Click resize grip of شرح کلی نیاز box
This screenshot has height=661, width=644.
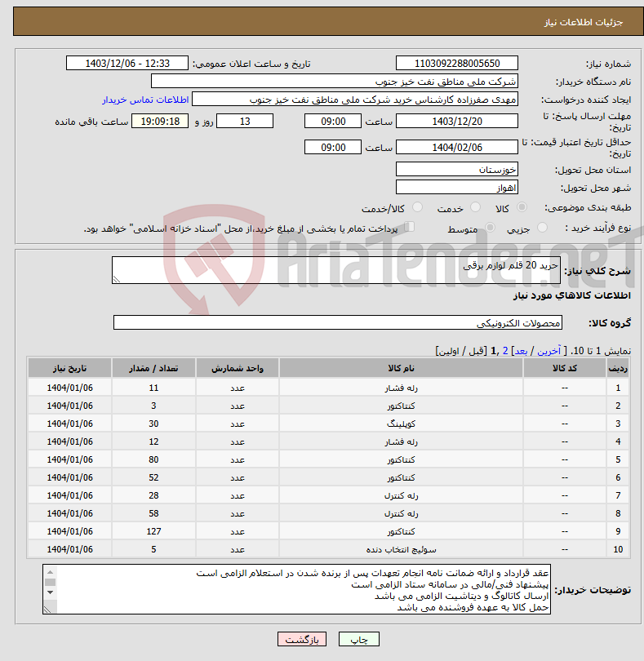117,278
